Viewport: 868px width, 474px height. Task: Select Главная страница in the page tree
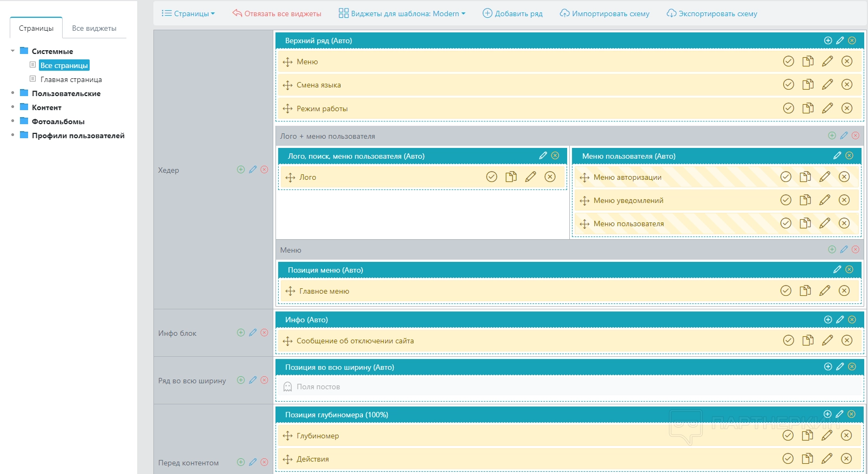[x=71, y=79]
